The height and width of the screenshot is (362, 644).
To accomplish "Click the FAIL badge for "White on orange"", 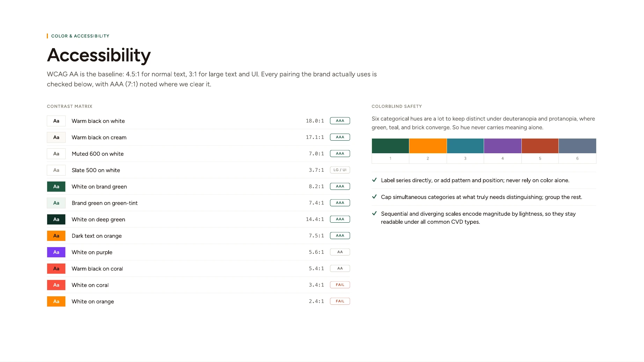I will (340, 301).
